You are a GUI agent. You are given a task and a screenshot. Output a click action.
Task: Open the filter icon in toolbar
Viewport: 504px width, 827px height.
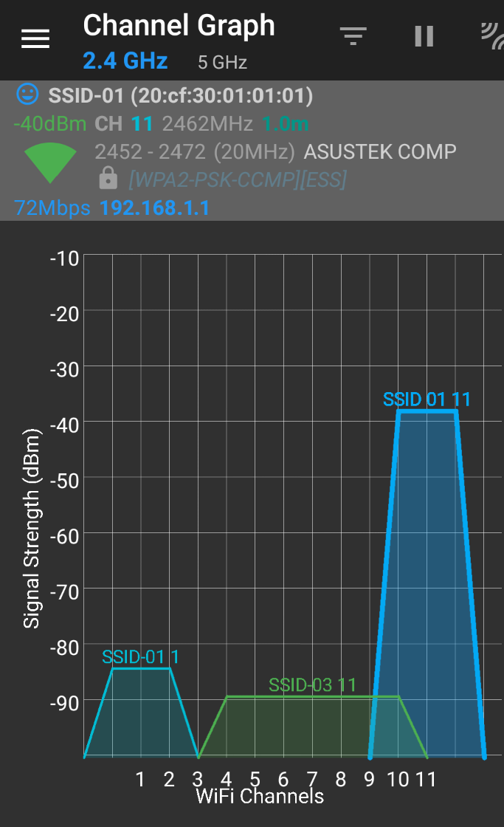[353, 36]
